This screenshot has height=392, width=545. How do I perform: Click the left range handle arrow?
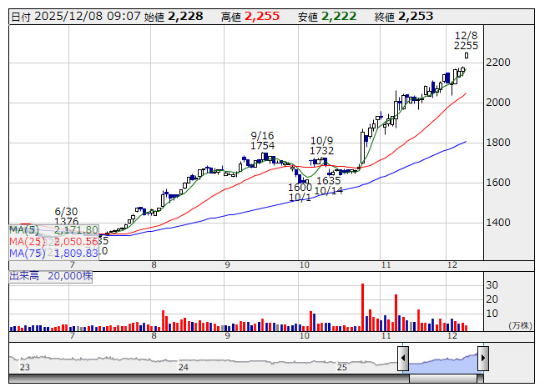point(403,358)
